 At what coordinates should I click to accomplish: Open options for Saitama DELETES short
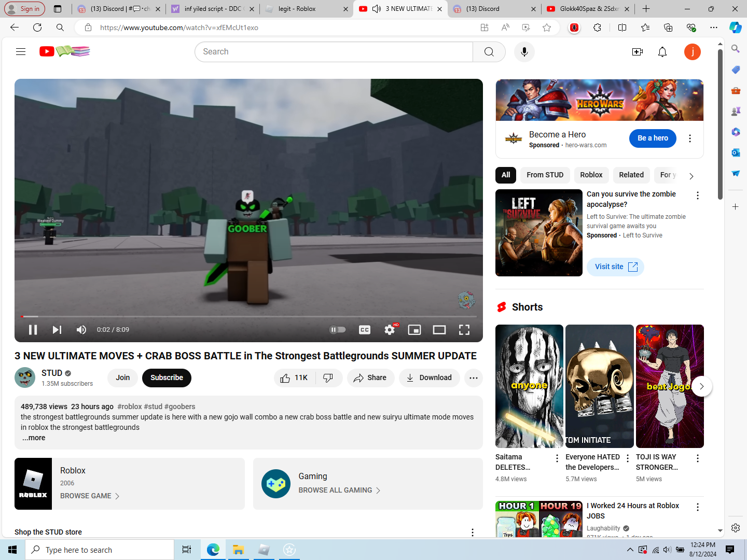[557, 458]
